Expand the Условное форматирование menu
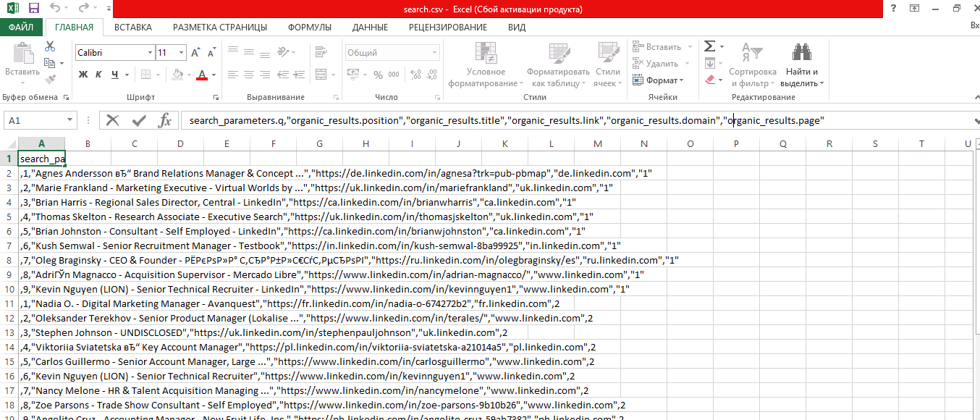This screenshot has width=980, height=420. click(485, 64)
